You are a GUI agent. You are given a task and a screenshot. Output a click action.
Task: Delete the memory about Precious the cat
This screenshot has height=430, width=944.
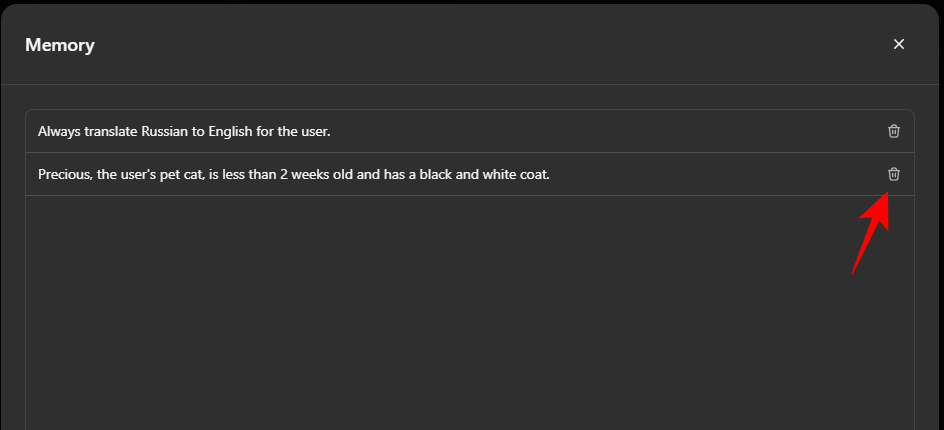point(894,174)
